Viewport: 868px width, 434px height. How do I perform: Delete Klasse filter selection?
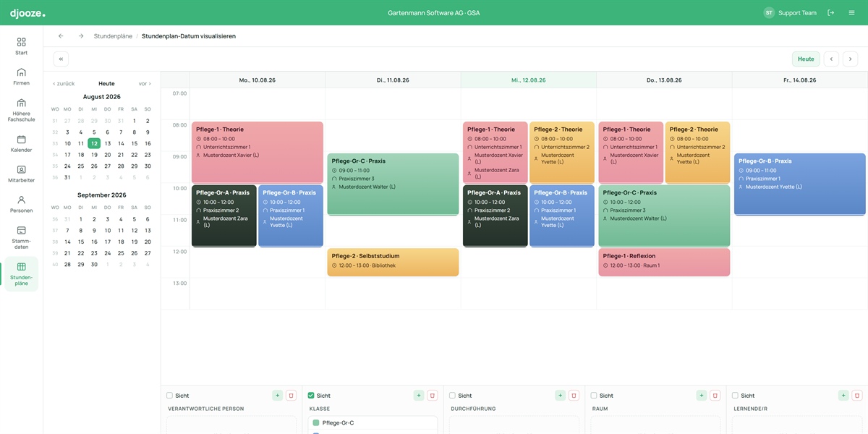432,396
